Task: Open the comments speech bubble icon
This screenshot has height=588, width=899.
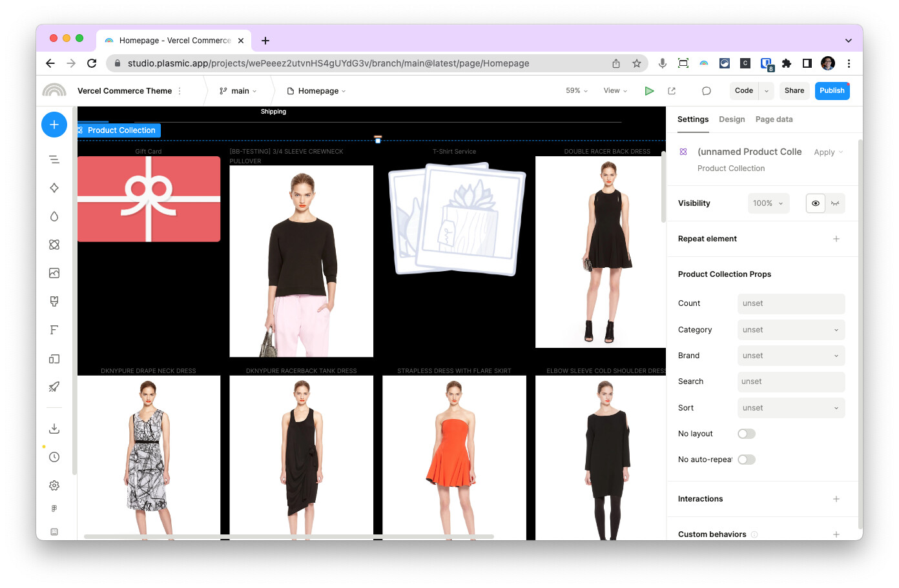Action: (x=707, y=91)
